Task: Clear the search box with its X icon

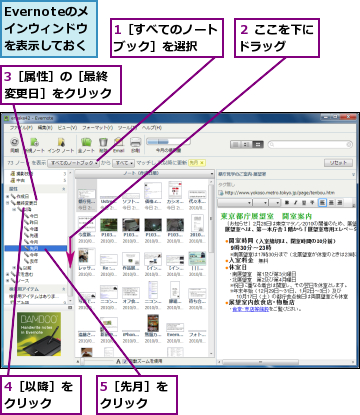Action: [x=349, y=144]
